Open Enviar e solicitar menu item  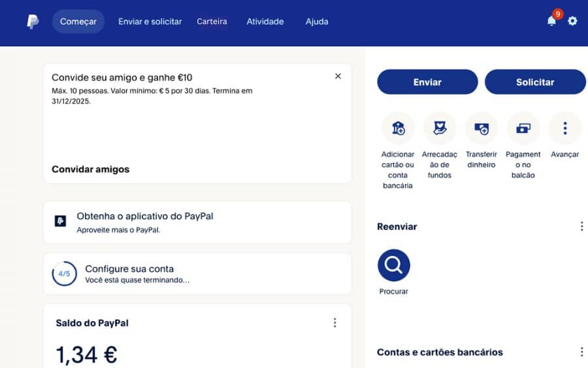pos(150,22)
